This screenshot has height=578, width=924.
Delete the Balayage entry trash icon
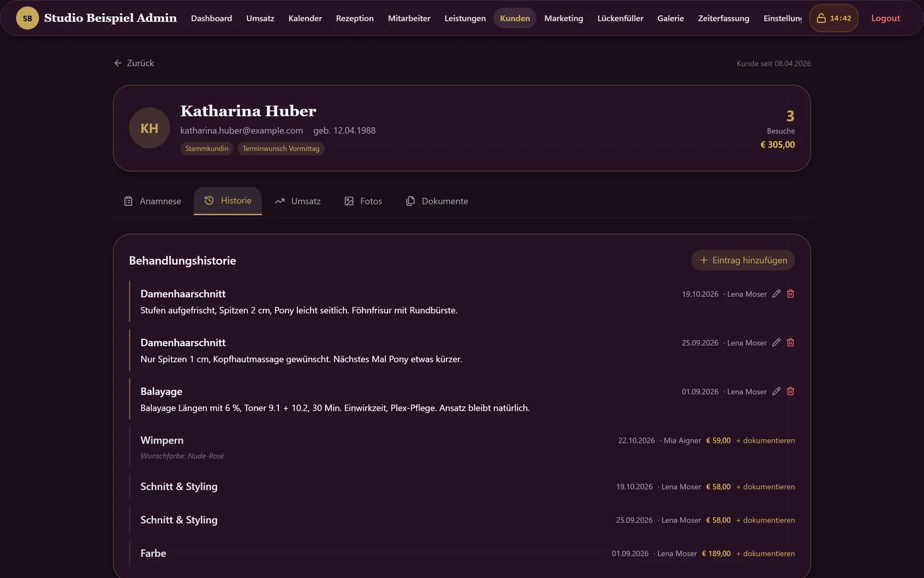[791, 391]
